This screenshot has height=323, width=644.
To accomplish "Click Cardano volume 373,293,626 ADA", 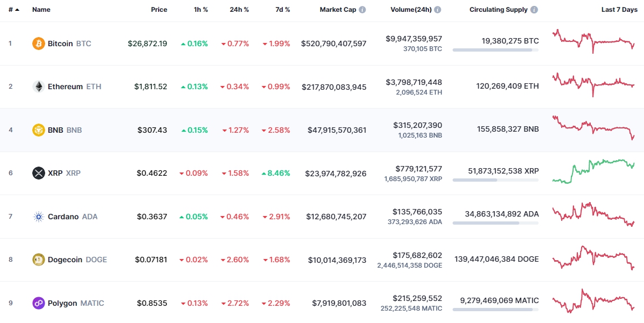I will point(415,222).
